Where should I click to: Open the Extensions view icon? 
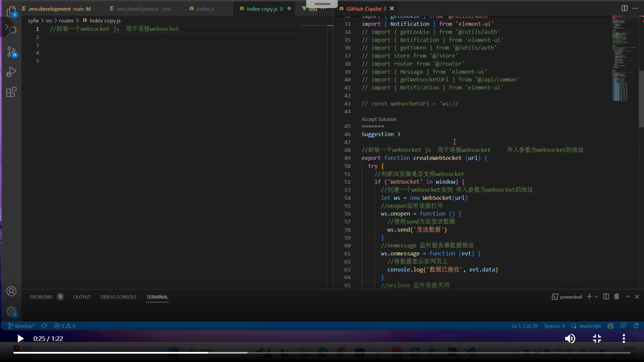tap(11, 92)
